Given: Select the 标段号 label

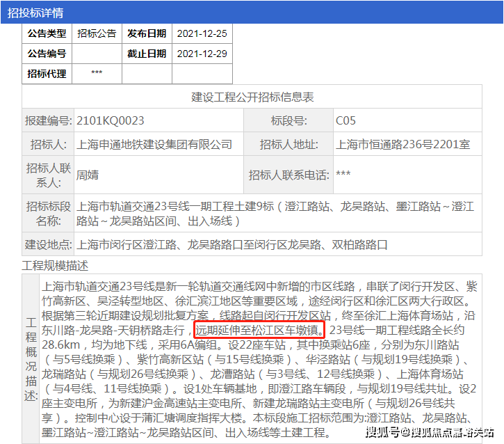Looking at the screenshot, I should coord(288,120).
